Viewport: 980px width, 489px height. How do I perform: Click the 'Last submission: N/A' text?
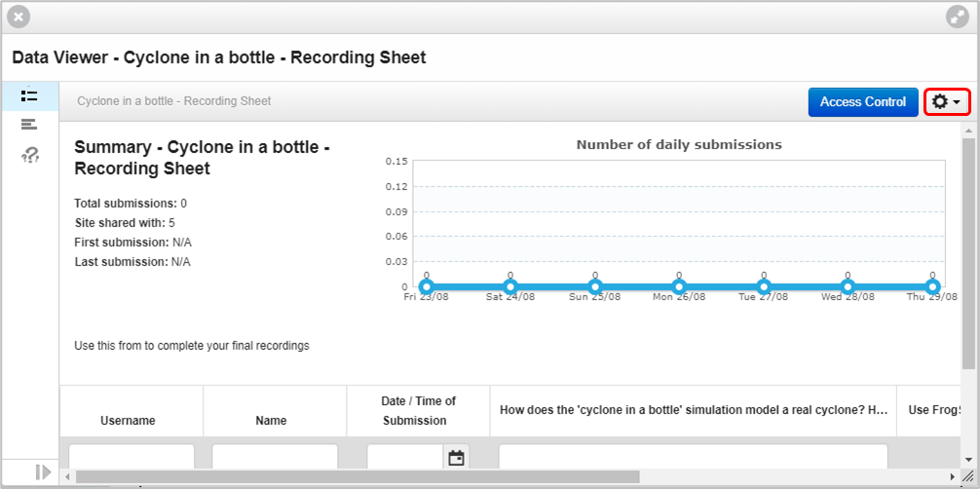coord(132,262)
